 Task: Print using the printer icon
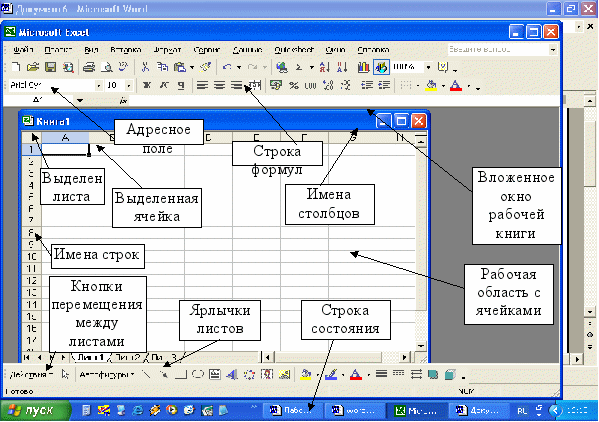click(x=89, y=67)
